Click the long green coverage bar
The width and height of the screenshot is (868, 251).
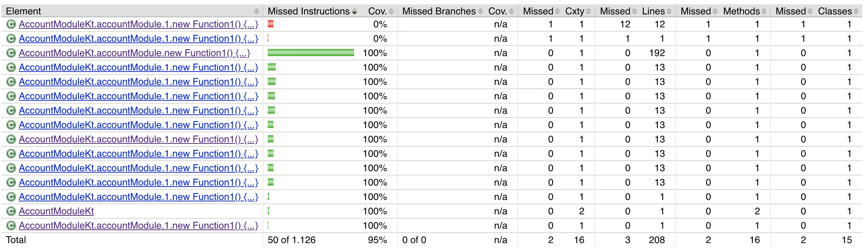311,53
